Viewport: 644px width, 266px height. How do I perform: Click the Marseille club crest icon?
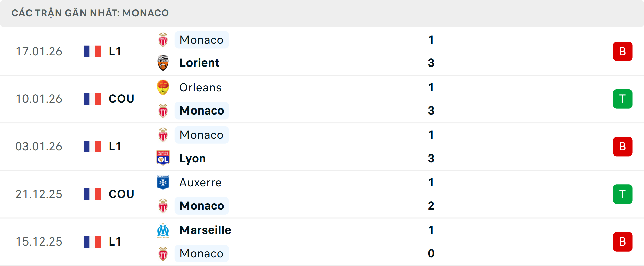click(x=163, y=230)
